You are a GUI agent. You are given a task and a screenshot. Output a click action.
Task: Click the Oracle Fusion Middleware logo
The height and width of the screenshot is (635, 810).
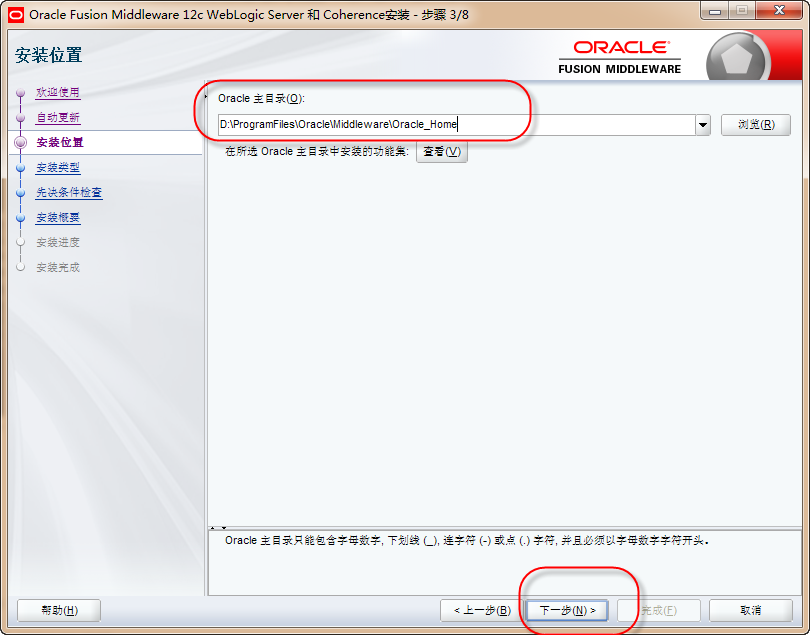pyautogui.click(x=619, y=58)
